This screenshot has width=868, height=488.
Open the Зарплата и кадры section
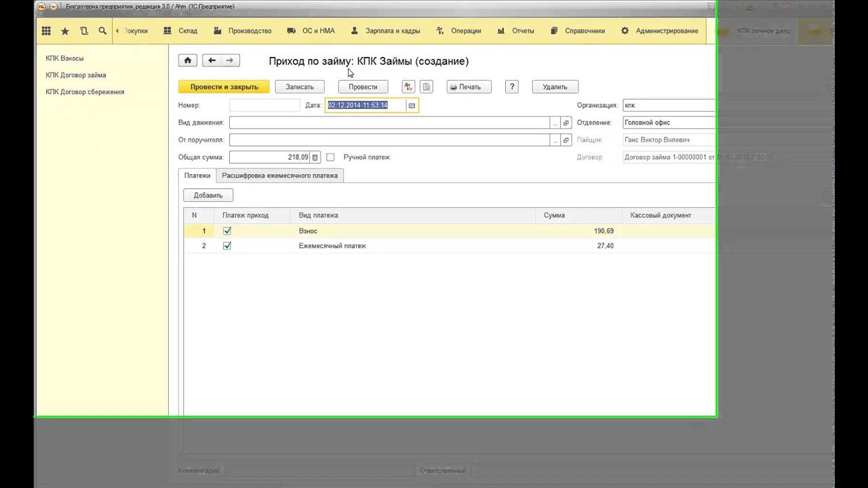point(386,30)
